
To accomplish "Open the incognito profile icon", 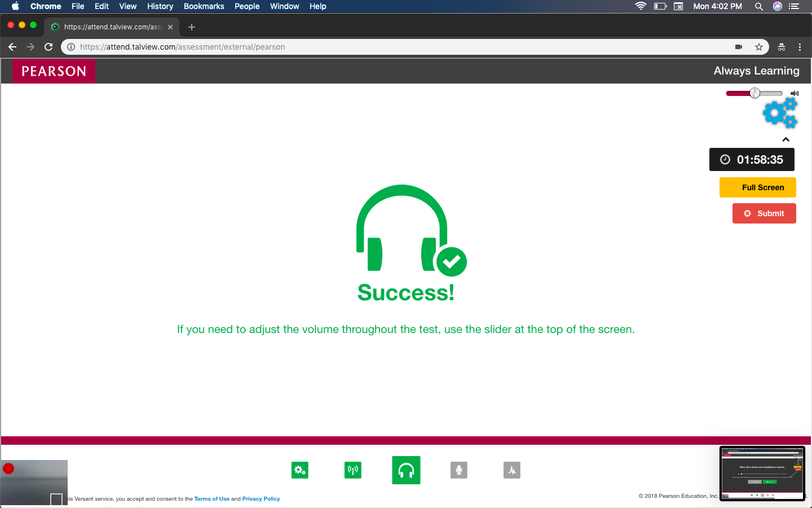I will point(782,47).
